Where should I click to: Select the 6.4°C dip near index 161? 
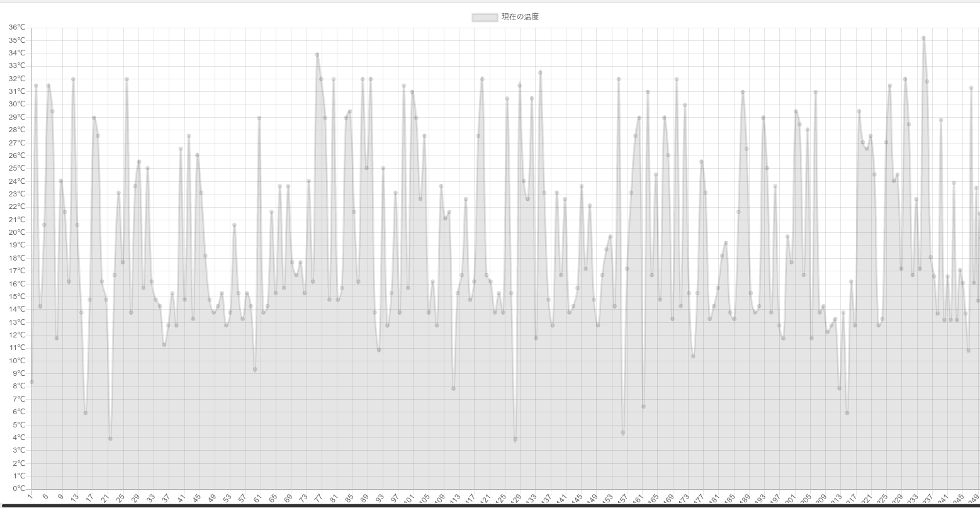point(643,407)
